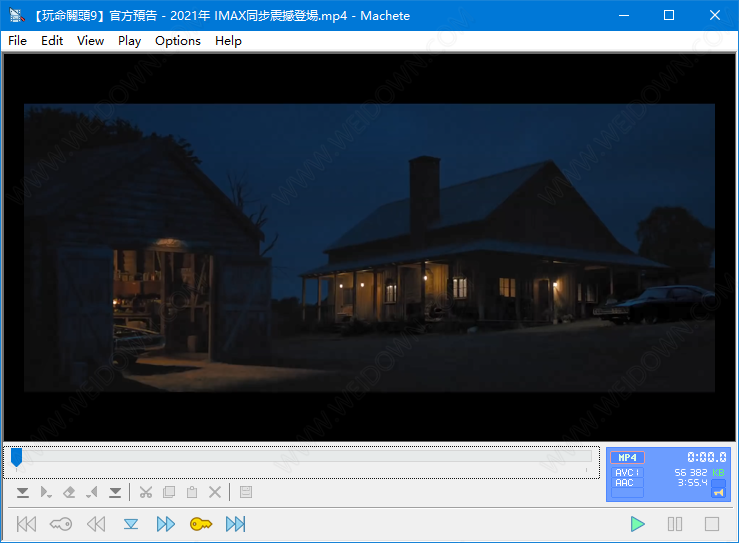
Task: Click the AAC audio stream indicator
Action: coord(627,483)
